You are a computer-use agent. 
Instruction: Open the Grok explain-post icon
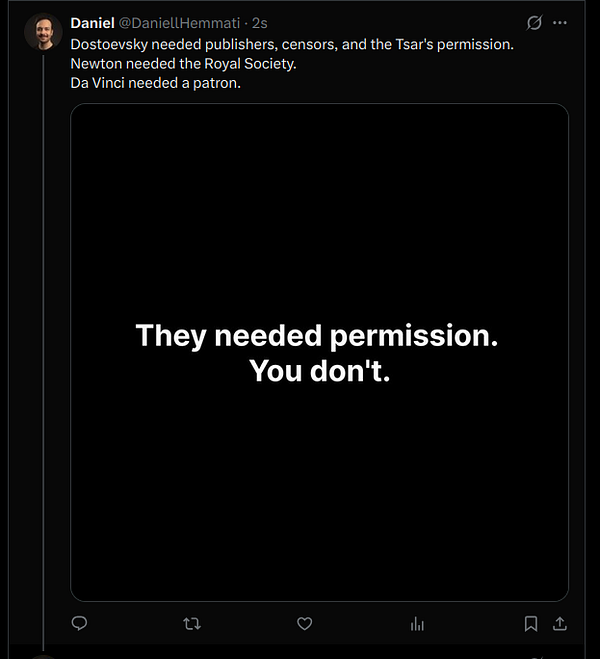[535, 23]
